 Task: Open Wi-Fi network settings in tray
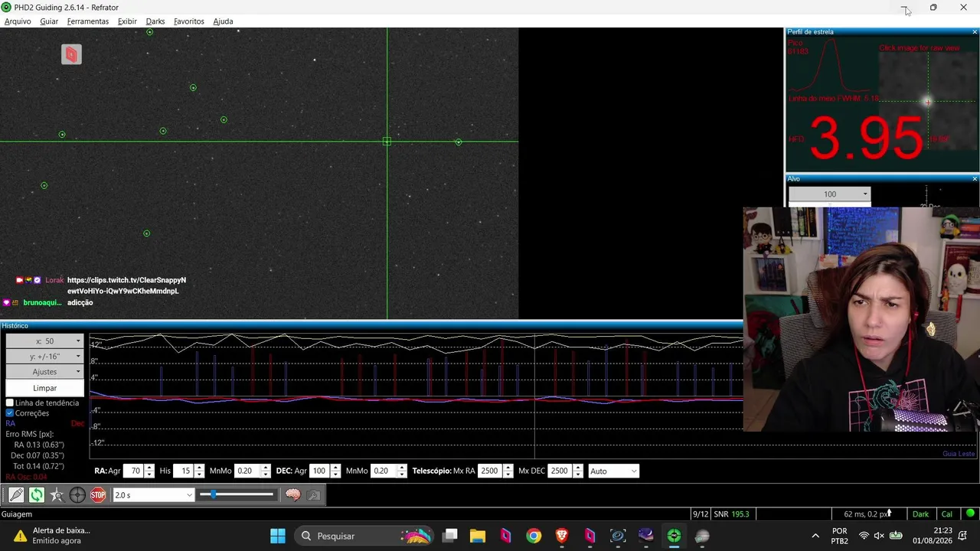coord(864,536)
